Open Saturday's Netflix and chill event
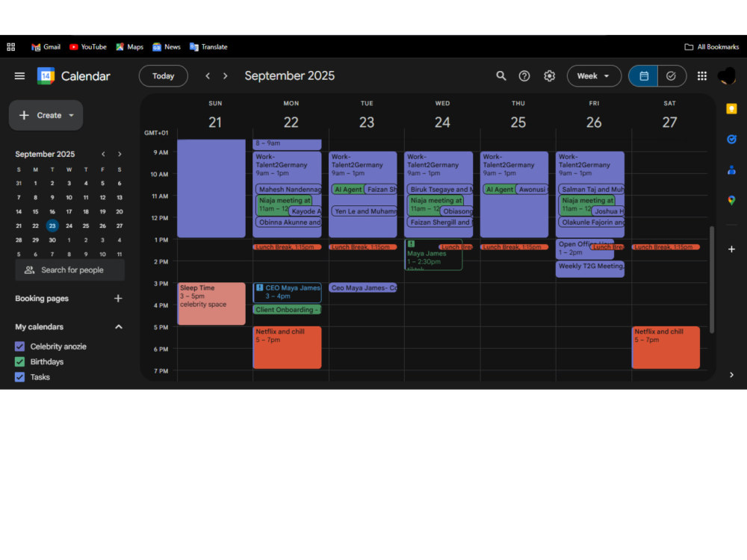747x560 pixels. 666,347
